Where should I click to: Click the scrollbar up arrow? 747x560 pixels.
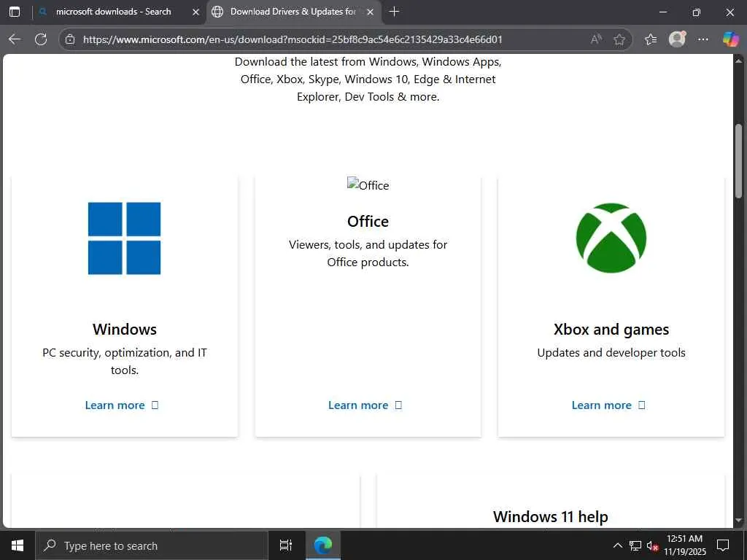pos(739,61)
